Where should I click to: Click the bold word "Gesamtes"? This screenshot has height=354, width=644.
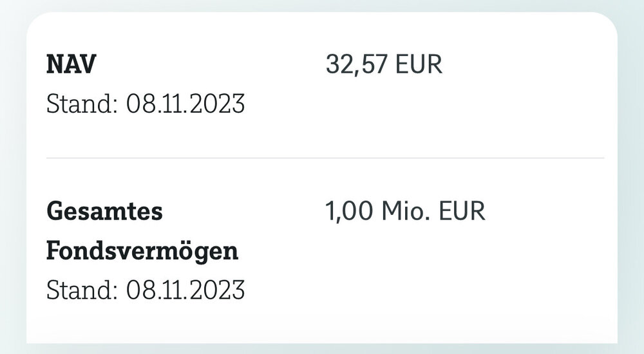pos(105,212)
